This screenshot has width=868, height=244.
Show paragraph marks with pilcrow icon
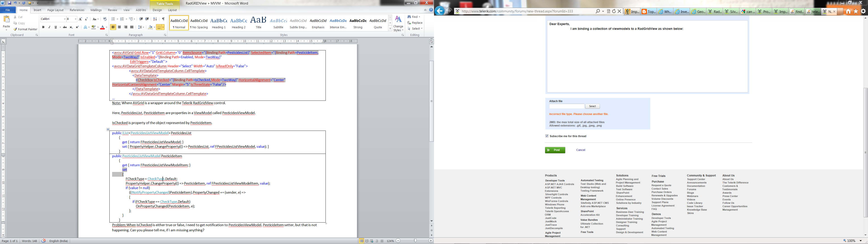pos(163,19)
